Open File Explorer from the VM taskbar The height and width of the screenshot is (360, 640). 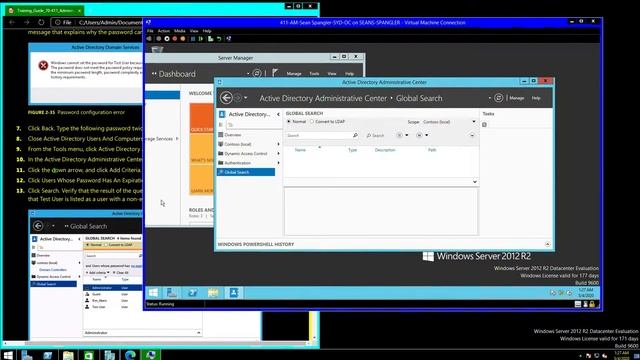[x=213, y=293]
